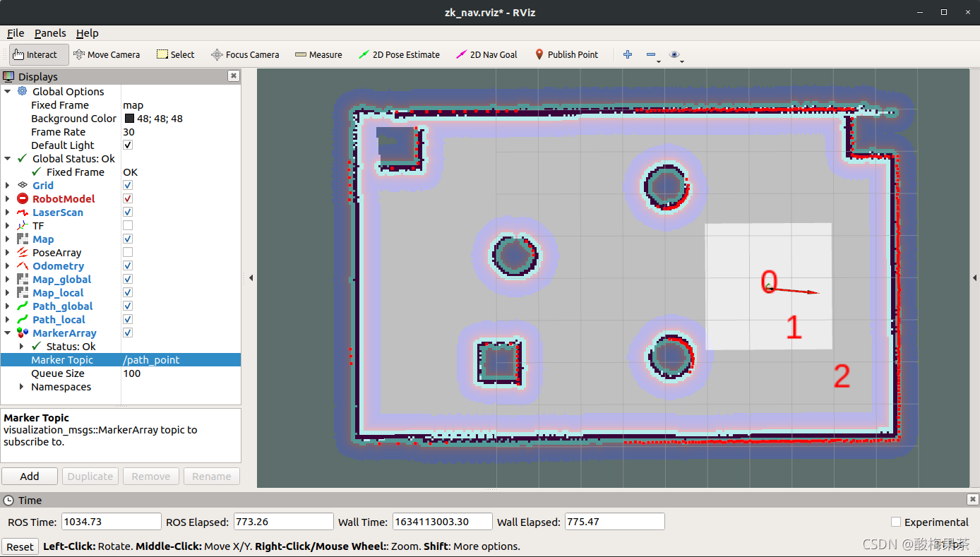
Task: Click the MarkerArray display icon
Action: (x=23, y=333)
